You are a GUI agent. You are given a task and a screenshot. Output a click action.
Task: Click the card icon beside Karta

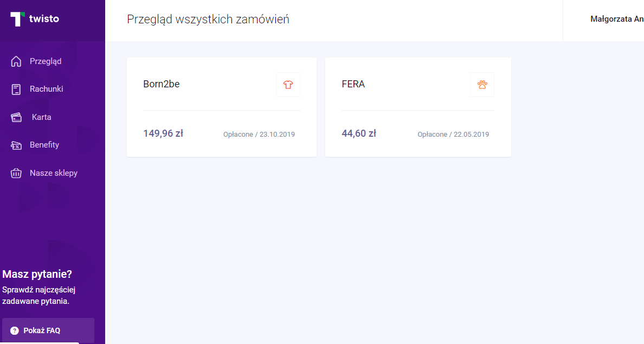(x=16, y=118)
